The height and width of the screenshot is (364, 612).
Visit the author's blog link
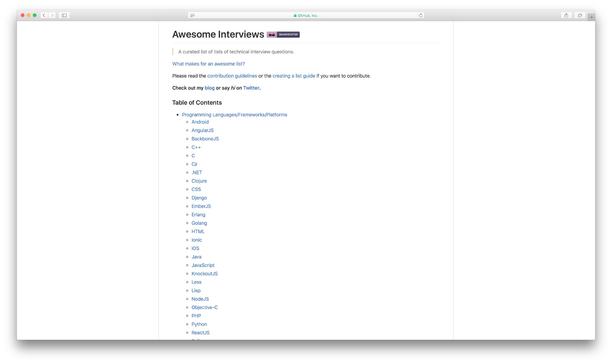[x=209, y=88]
